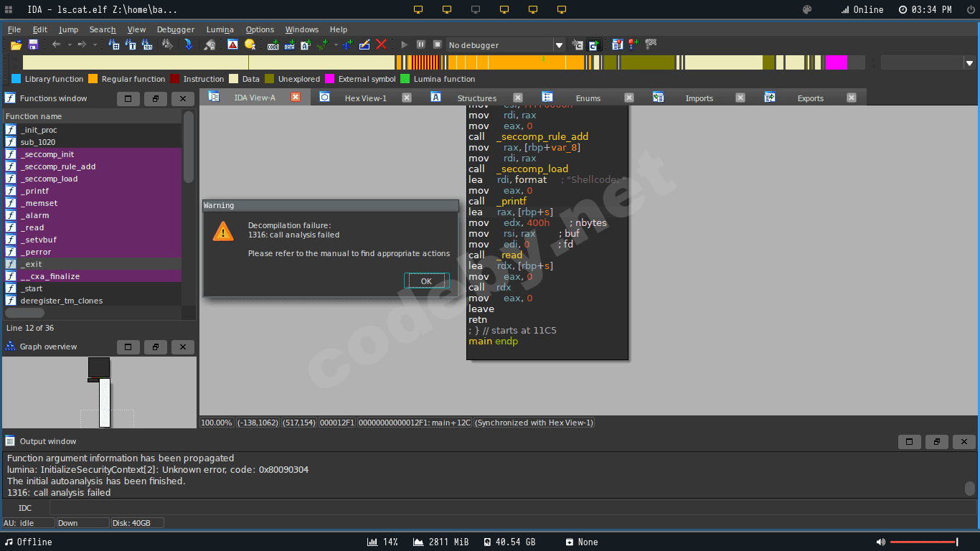Click the Graph overview panel icon
Screen dimensions: 980x551
10,347
